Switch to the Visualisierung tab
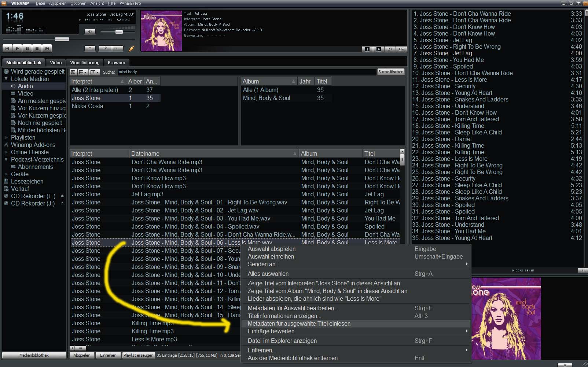Image resolution: width=588 pixels, height=367 pixels. point(85,63)
